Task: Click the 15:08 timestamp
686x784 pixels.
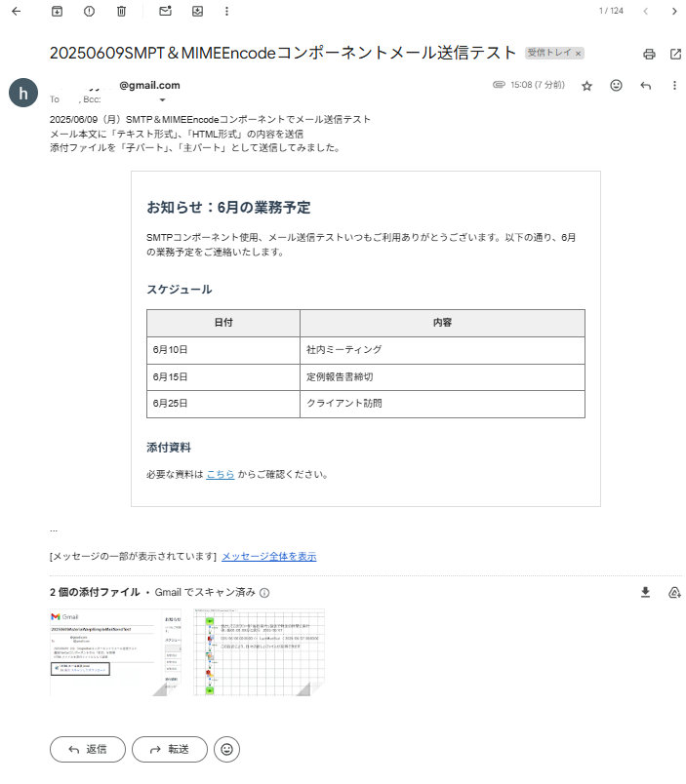Action: (x=538, y=85)
